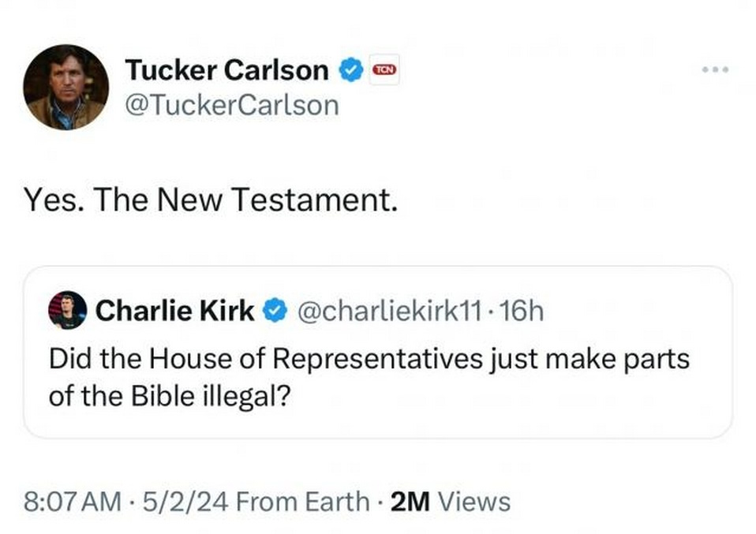Open the Tucker Carlson display name link
This screenshot has width=756, height=534.
pos(226,71)
